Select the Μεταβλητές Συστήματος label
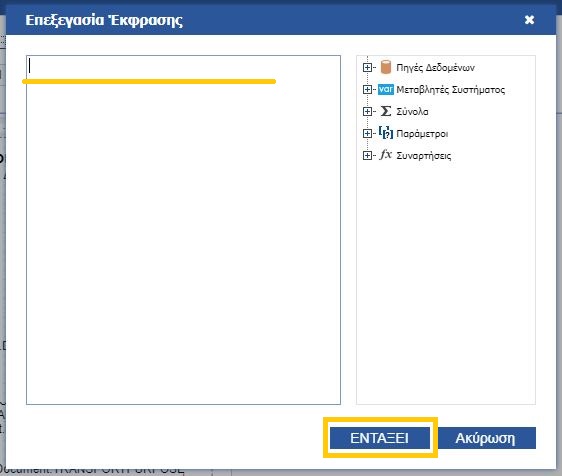This screenshot has width=562, height=476. [451, 90]
